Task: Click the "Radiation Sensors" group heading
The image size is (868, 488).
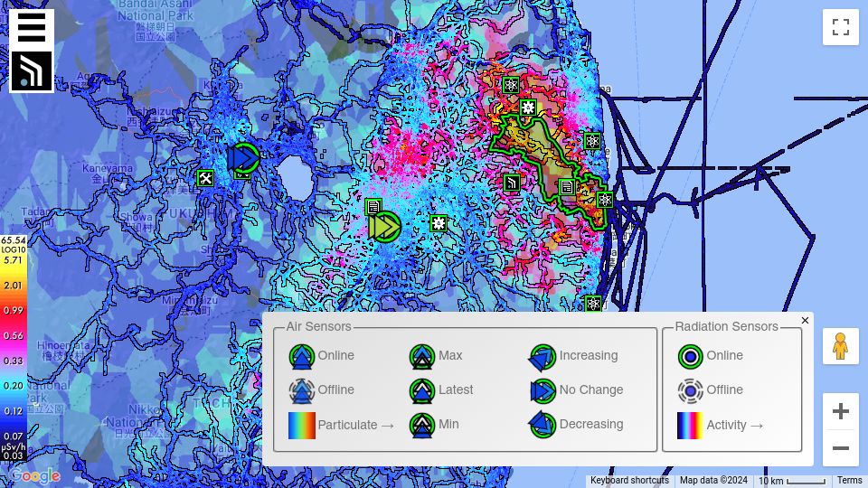Action: click(x=726, y=326)
